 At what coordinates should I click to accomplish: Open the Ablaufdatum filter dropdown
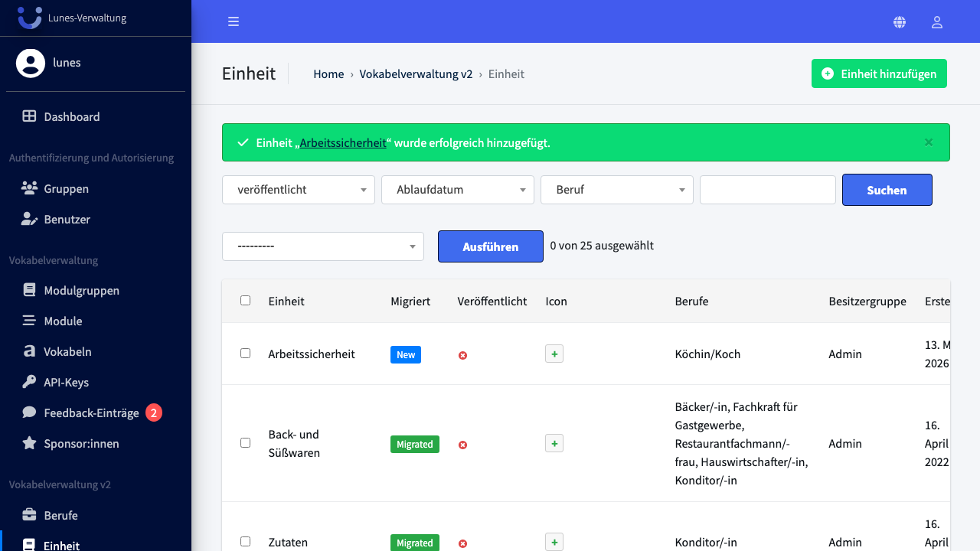[x=458, y=190]
